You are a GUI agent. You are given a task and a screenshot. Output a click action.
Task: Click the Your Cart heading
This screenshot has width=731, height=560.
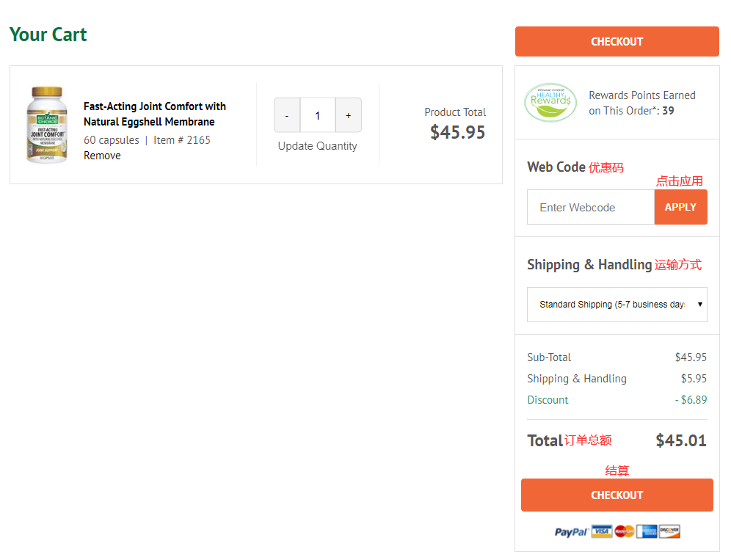pos(48,34)
